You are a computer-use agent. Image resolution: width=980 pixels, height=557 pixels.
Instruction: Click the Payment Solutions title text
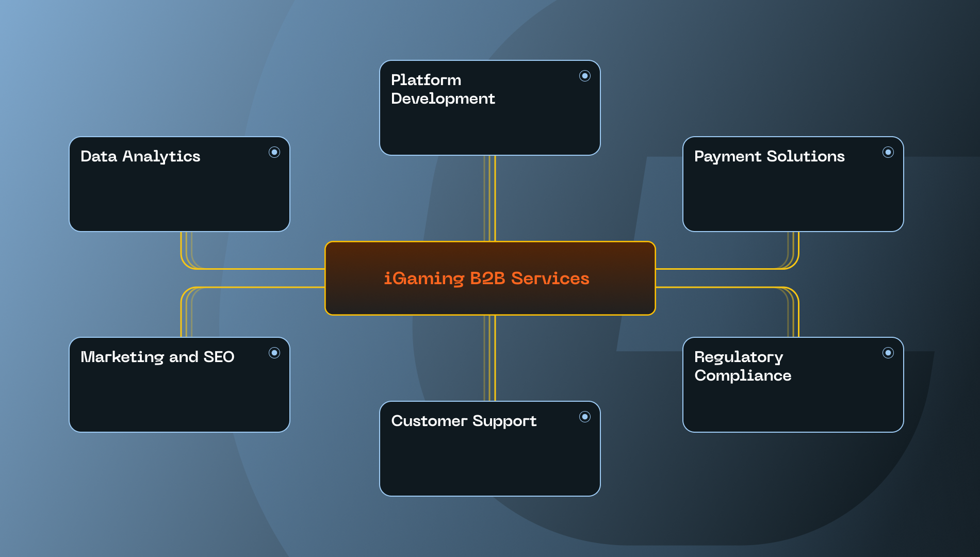(x=770, y=156)
